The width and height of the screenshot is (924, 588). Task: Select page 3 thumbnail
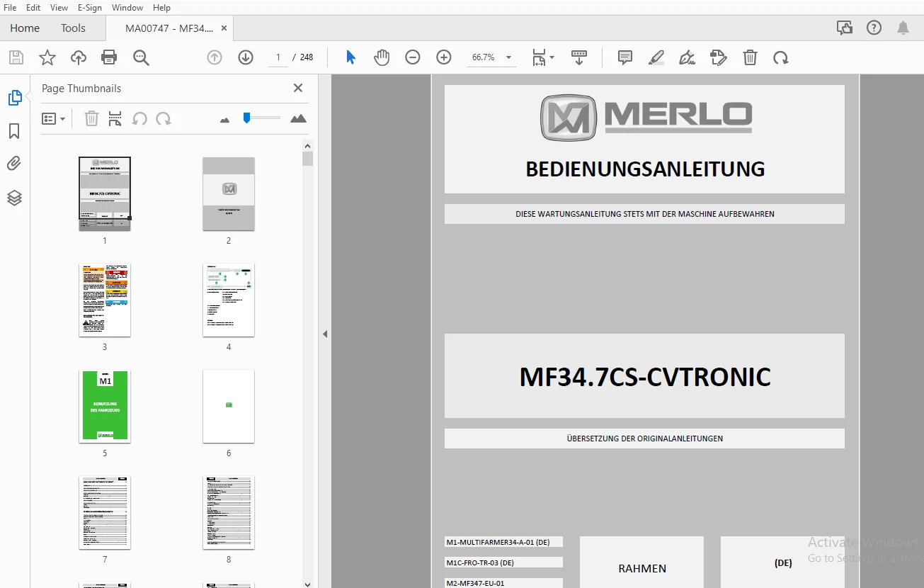click(105, 300)
